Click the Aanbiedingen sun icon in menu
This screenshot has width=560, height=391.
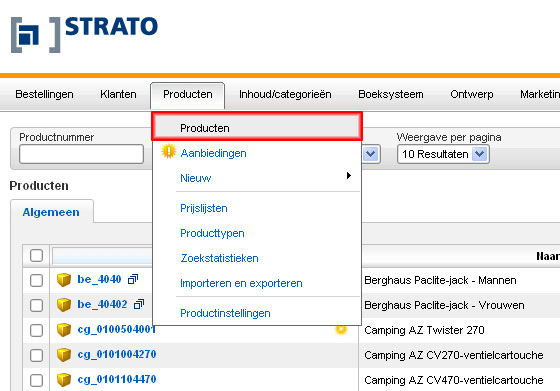tap(169, 151)
